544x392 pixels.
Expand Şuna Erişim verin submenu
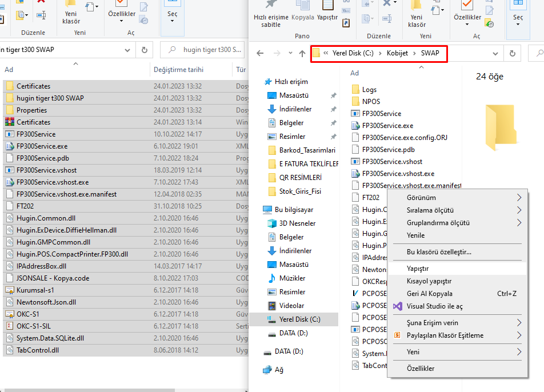(457, 323)
